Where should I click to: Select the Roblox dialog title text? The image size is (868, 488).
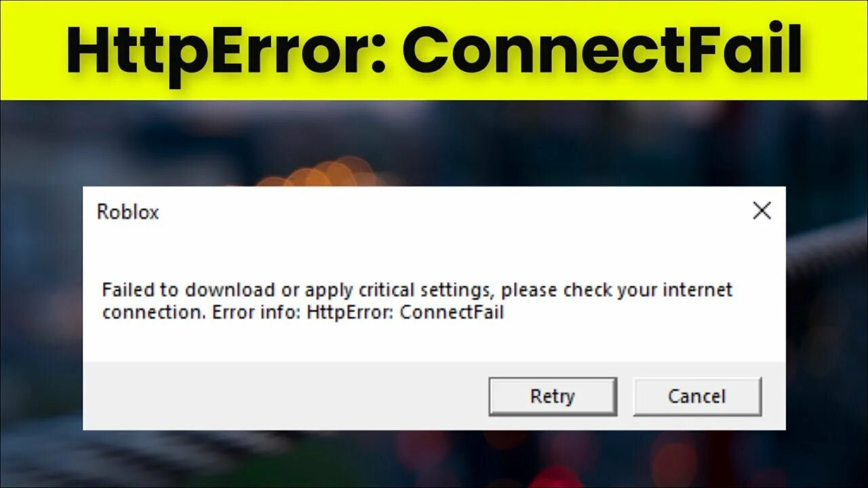click(x=127, y=212)
